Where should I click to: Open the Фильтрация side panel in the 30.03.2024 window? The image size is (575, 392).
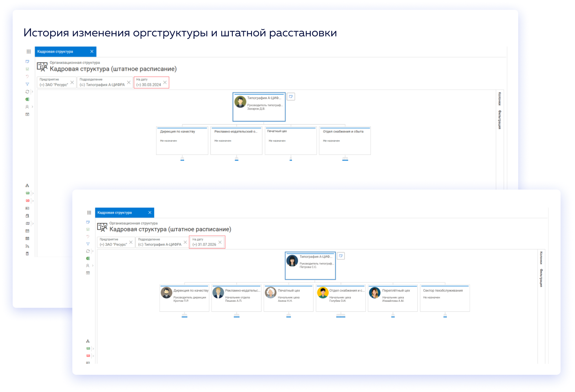click(x=500, y=120)
